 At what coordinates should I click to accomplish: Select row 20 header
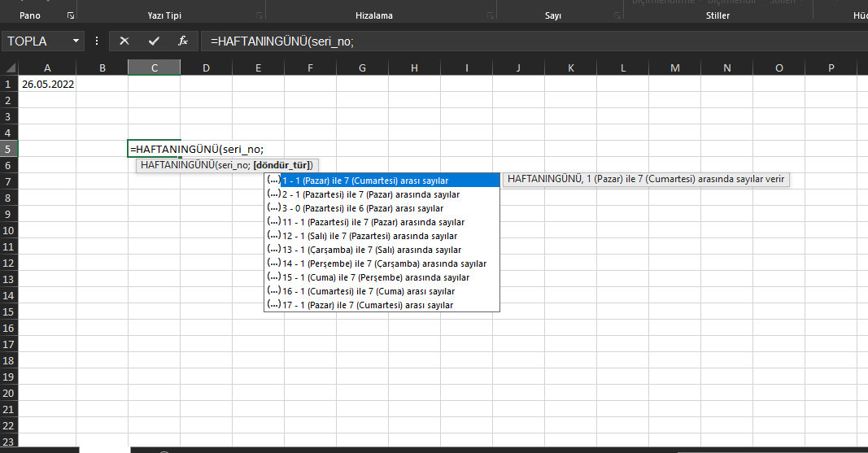[8, 393]
